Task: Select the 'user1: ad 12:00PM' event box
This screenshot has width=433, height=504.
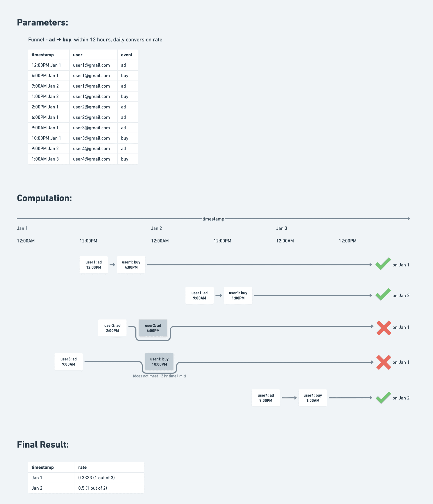Action: [x=94, y=265]
